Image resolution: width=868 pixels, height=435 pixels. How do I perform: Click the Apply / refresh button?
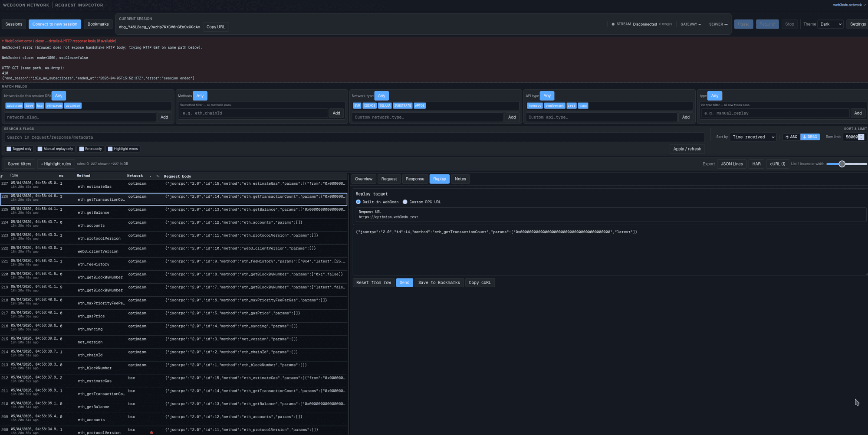[687, 149]
